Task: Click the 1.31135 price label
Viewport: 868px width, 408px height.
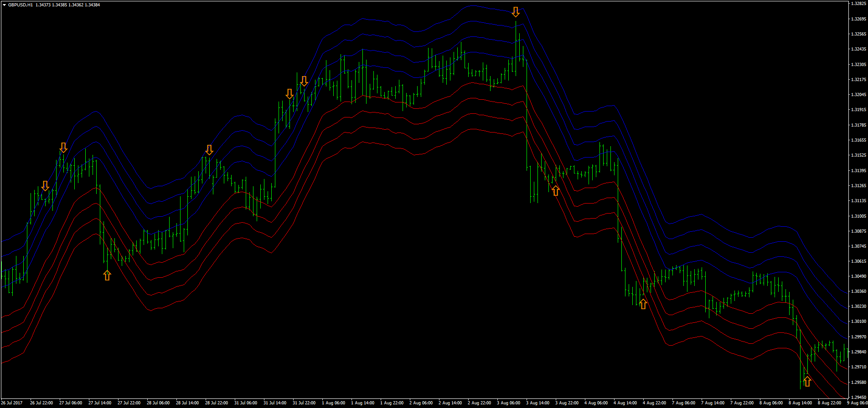Action: point(858,200)
